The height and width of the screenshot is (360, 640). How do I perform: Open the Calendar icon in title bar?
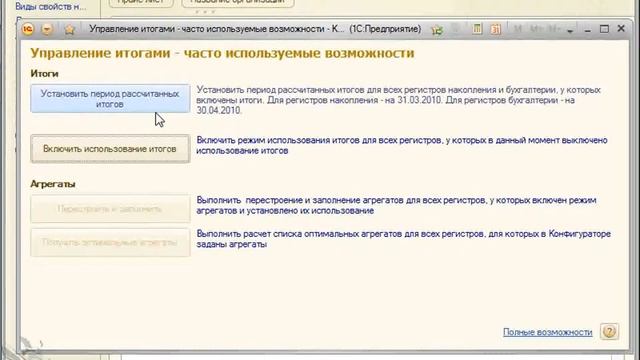[x=496, y=29]
